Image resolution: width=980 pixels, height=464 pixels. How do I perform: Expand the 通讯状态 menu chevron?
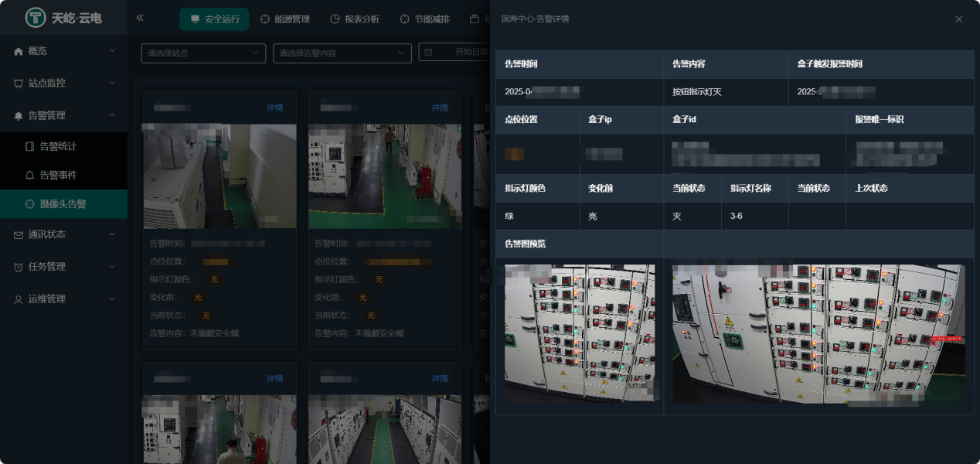pos(112,234)
